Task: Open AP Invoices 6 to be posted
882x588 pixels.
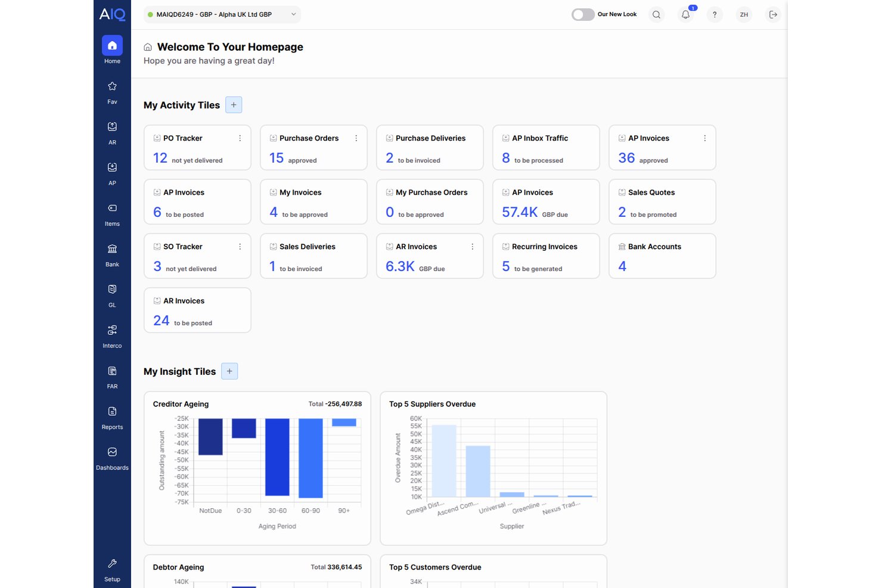Action: (197, 202)
